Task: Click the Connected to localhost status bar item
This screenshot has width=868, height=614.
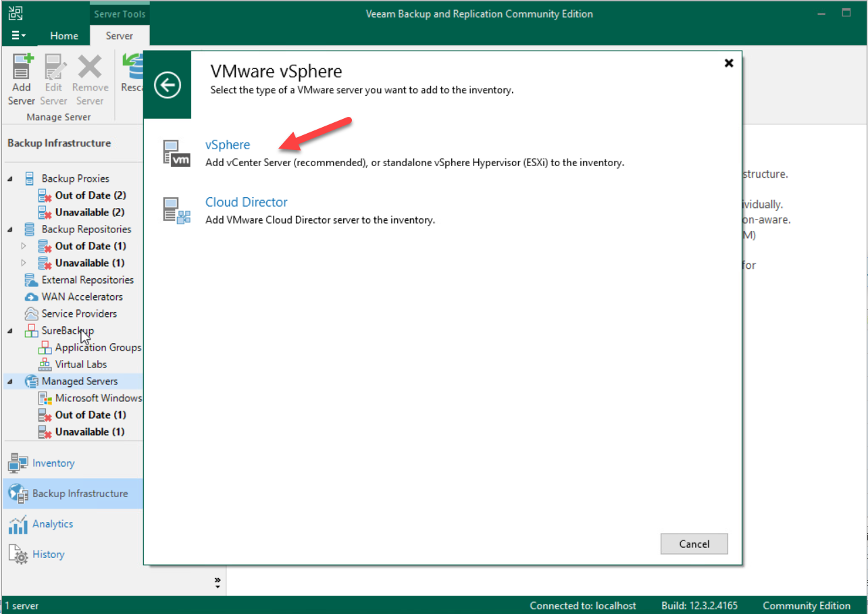Action: pyautogui.click(x=583, y=605)
